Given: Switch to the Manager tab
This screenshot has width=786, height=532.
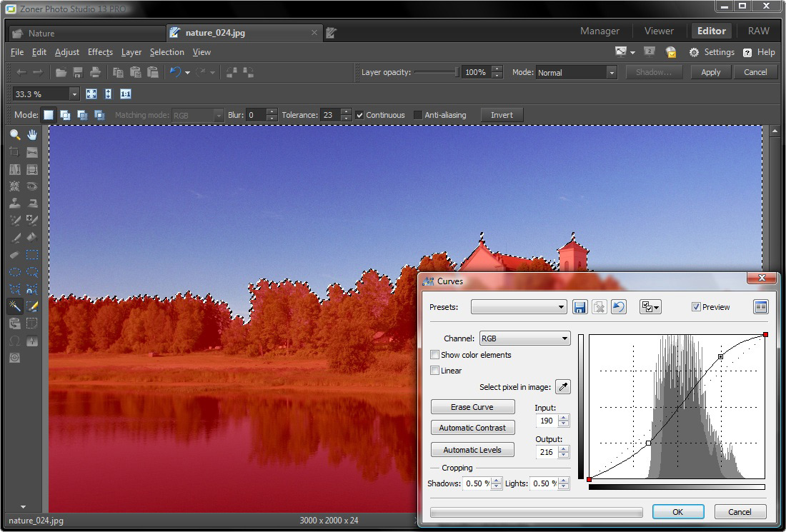Looking at the screenshot, I should (x=600, y=31).
